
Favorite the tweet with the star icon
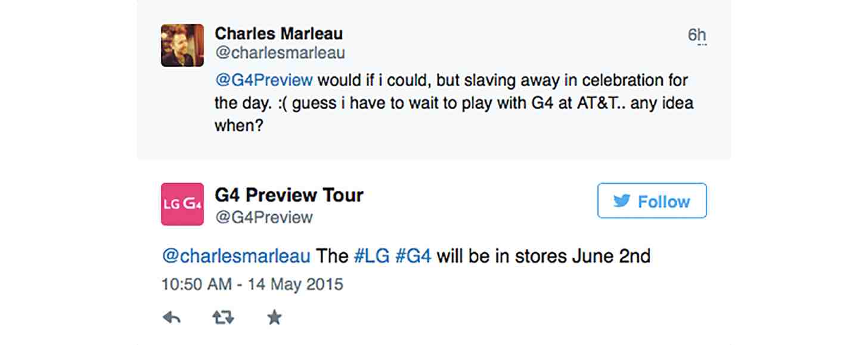(274, 318)
